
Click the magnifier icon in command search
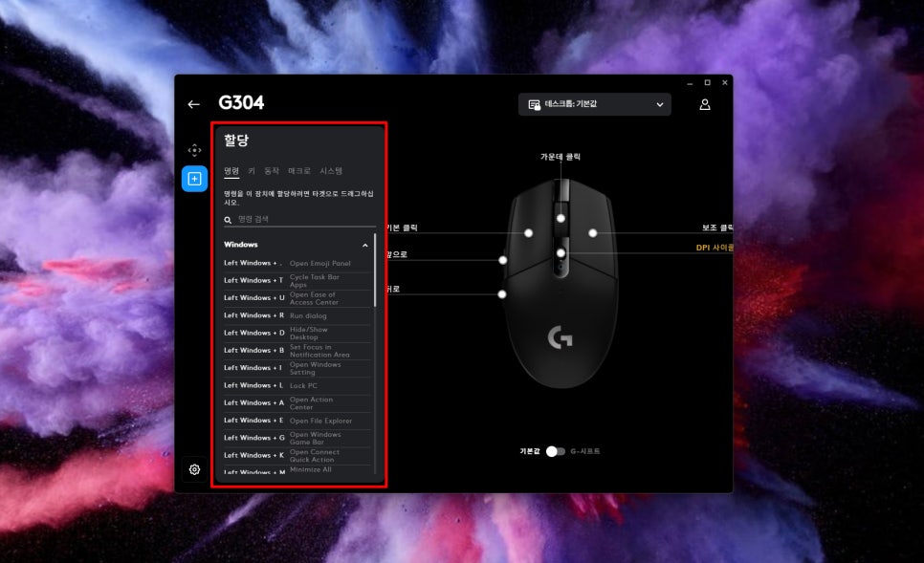(228, 220)
